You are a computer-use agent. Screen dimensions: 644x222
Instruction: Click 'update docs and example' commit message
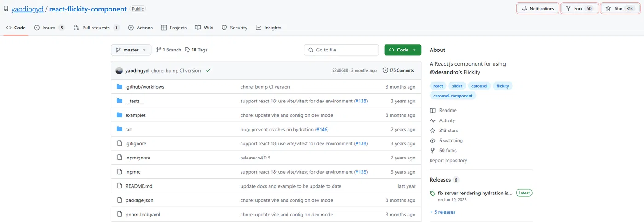coord(291,186)
